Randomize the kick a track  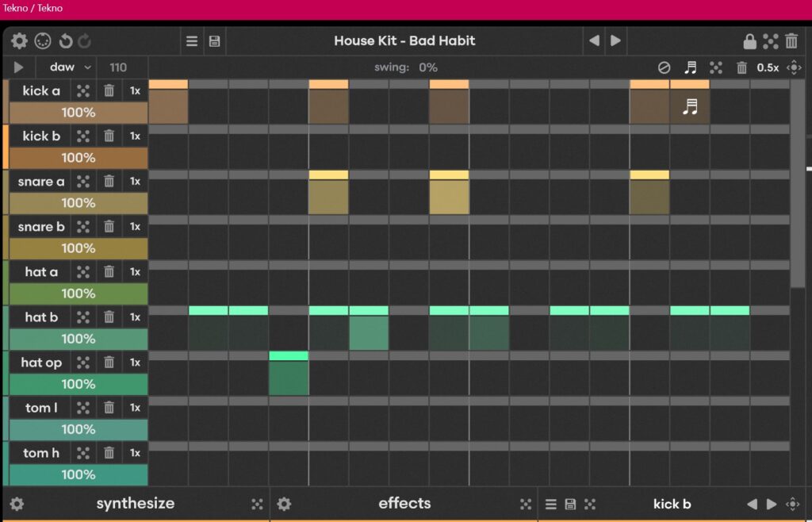click(83, 90)
